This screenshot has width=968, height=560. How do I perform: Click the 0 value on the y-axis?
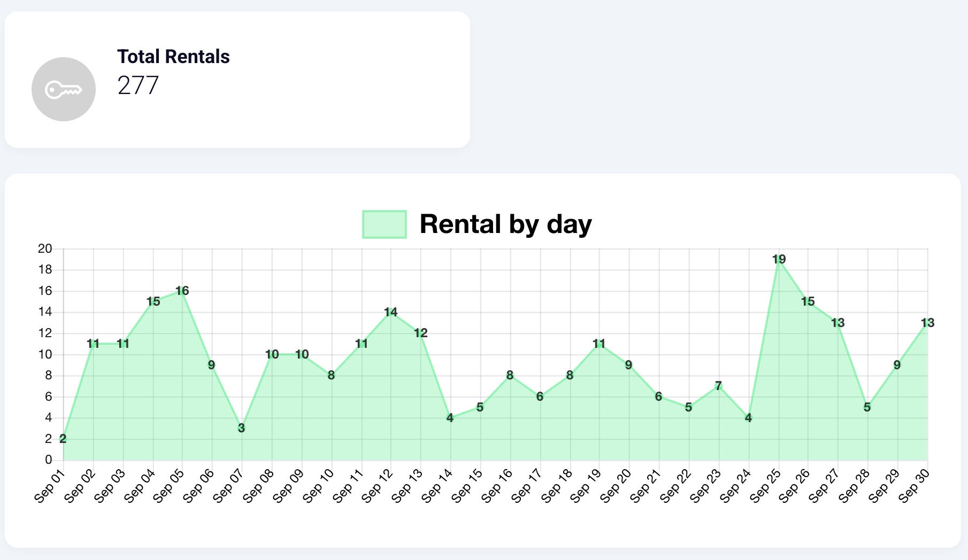[49, 460]
